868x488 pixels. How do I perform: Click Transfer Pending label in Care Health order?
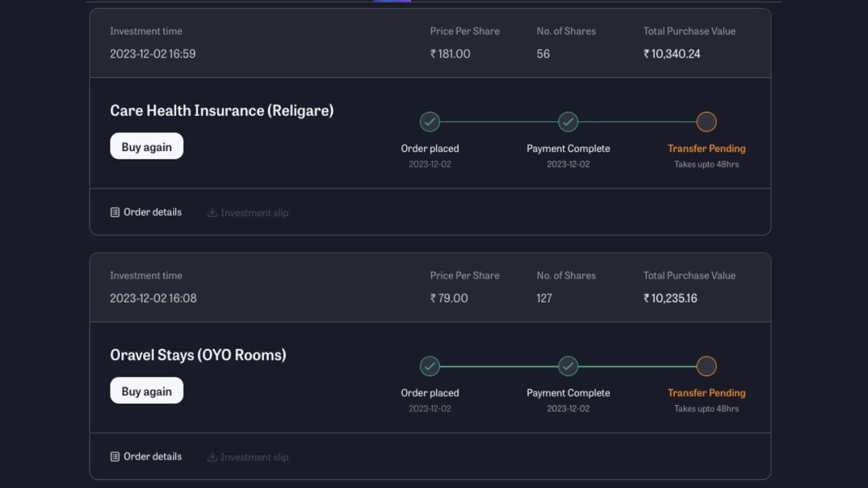(707, 148)
